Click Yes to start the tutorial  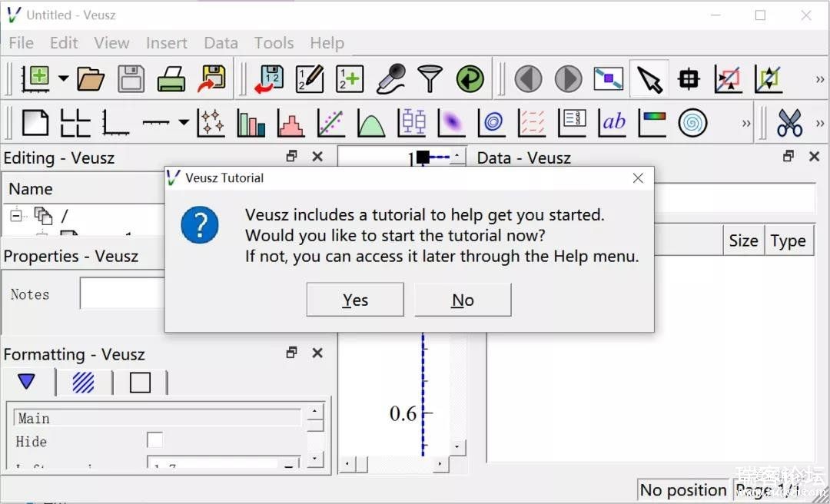(x=355, y=300)
